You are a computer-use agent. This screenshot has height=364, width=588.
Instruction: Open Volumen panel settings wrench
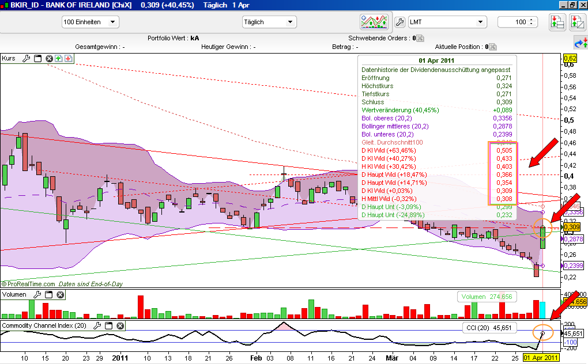click(x=37, y=295)
